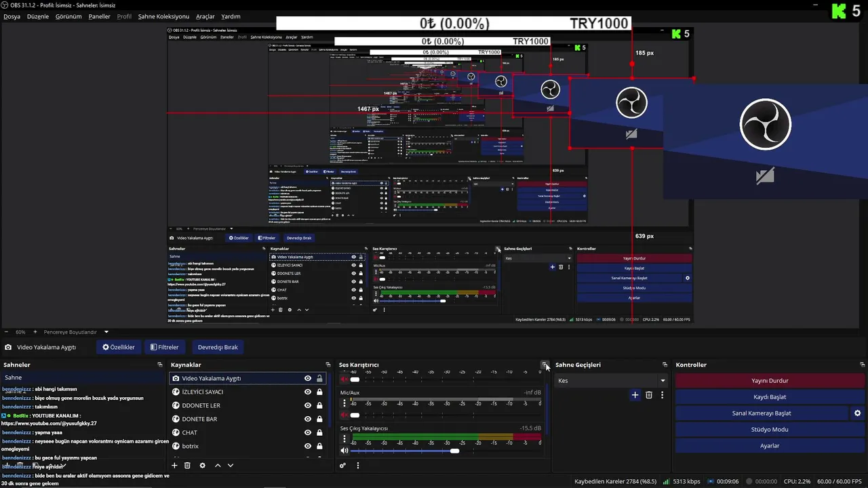Move selected source down in list
Screen dimensions: 868x488
click(x=231, y=466)
